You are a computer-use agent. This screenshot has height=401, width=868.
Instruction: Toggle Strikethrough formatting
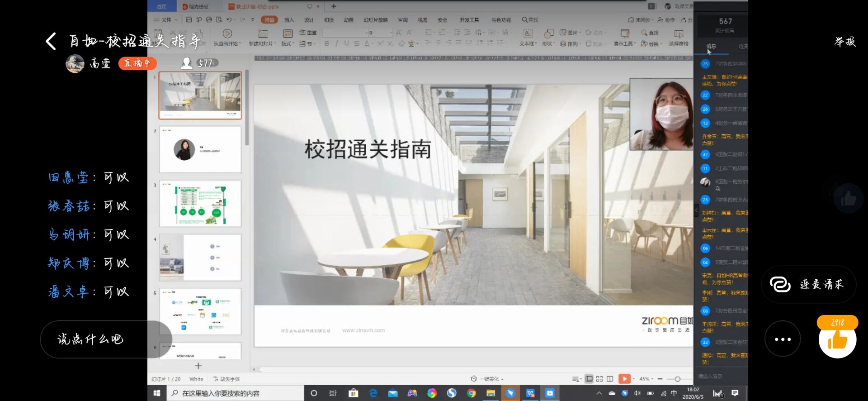(356, 43)
